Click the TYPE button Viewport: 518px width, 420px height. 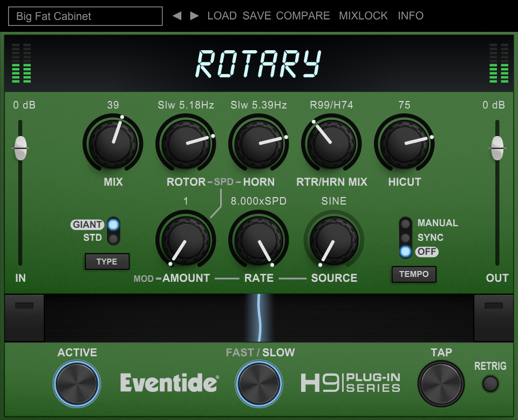[107, 262]
